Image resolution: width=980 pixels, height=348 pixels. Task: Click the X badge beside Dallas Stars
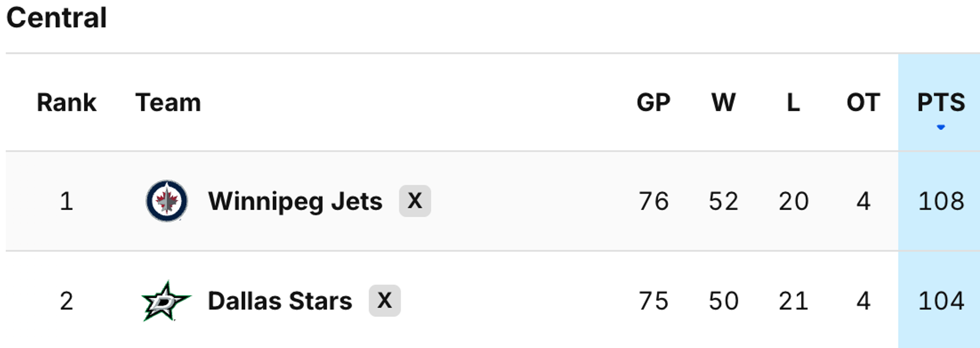384,301
